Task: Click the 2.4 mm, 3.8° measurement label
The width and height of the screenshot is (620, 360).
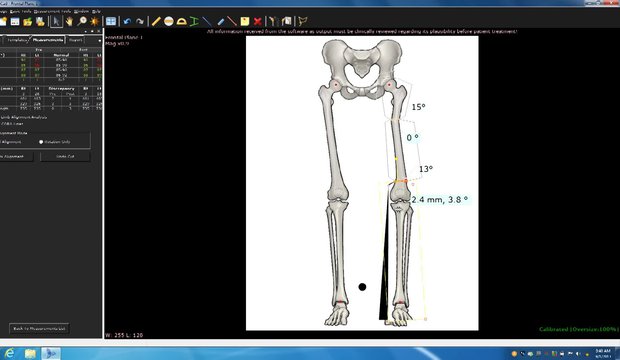Action: (x=439, y=200)
